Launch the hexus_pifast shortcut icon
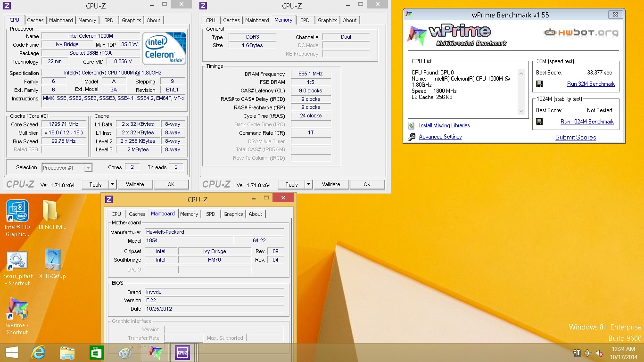 17,261
